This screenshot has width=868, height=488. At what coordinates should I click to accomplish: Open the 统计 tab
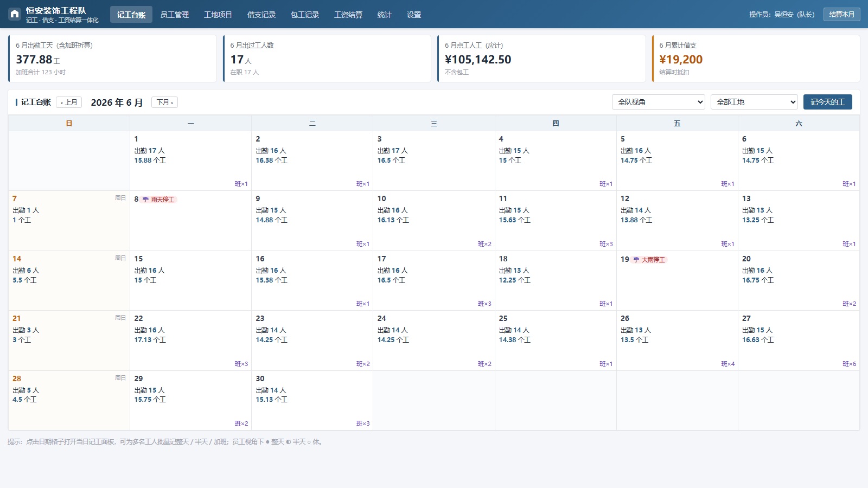(385, 15)
